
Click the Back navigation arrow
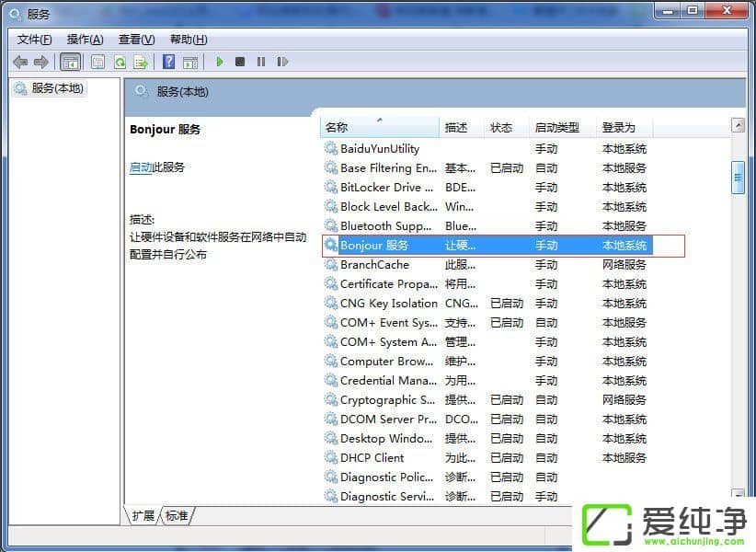tap(19, 62)
